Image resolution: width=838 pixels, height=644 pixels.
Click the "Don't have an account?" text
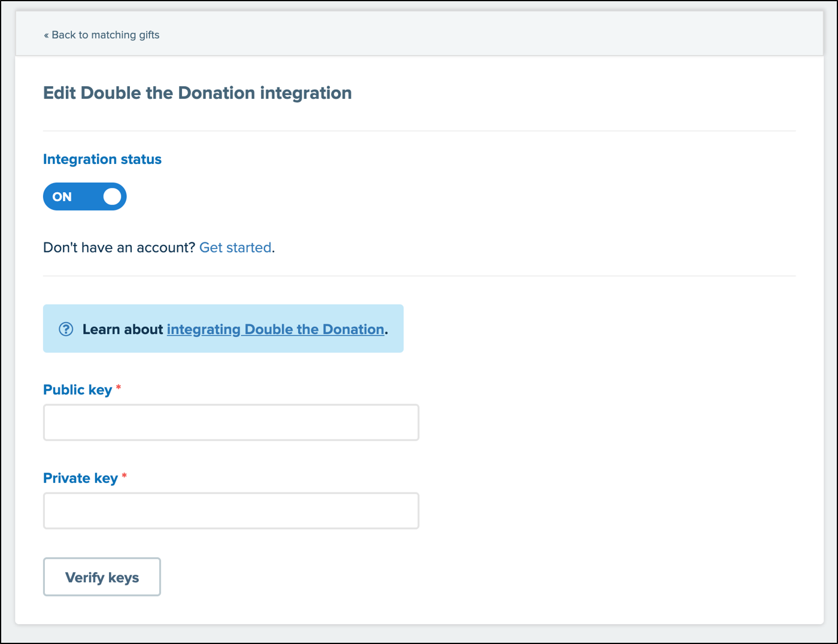coord(119,247)
